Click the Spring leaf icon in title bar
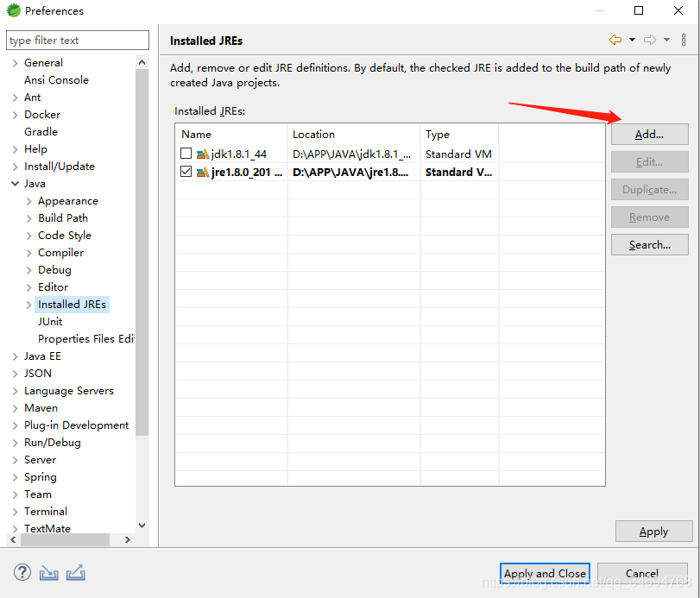Viewport: 700px width, 598px height. tap(14, 10)
